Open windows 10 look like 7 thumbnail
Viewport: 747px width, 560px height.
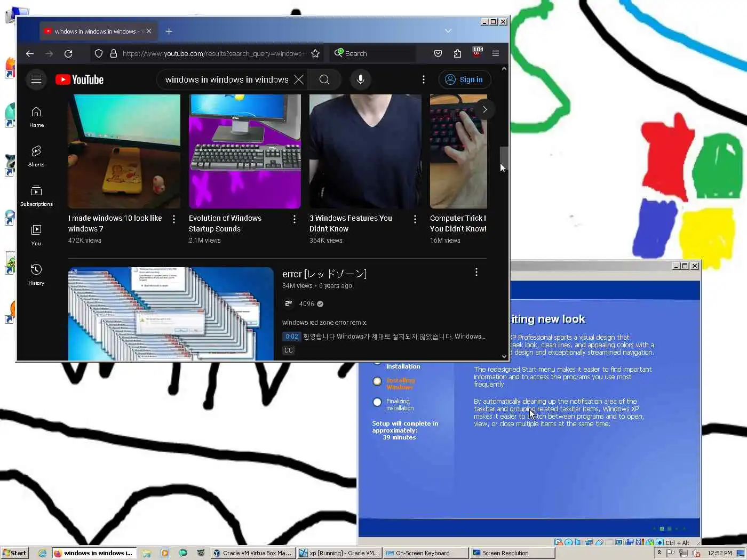pos(124,151)
